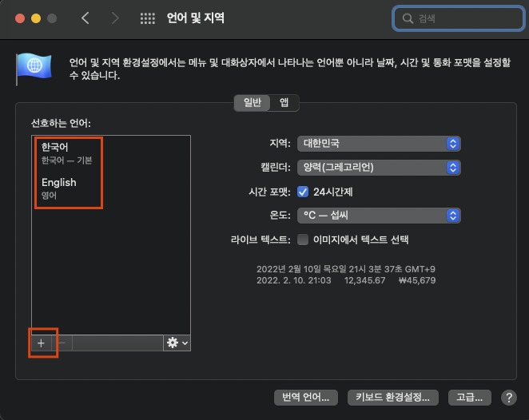Enable 이미지에서 텍스트 선택 checkbox

click(303, 240)
